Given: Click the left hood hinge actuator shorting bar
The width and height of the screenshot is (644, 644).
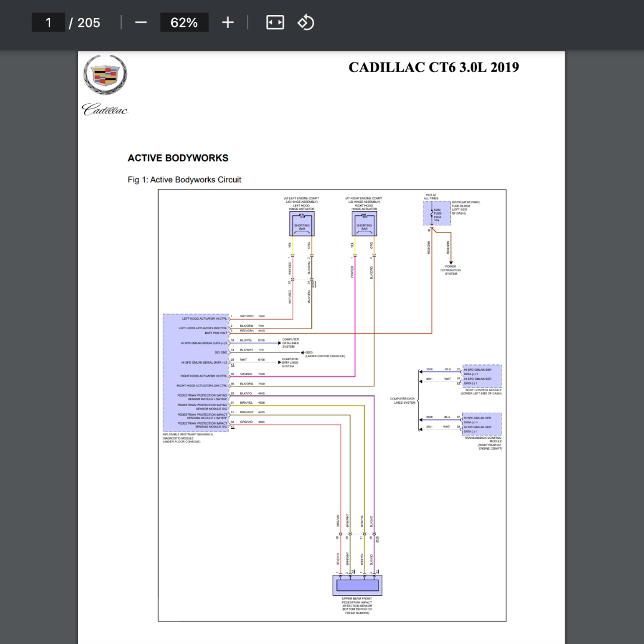Looking at the screenshot, I should point(302,224).
